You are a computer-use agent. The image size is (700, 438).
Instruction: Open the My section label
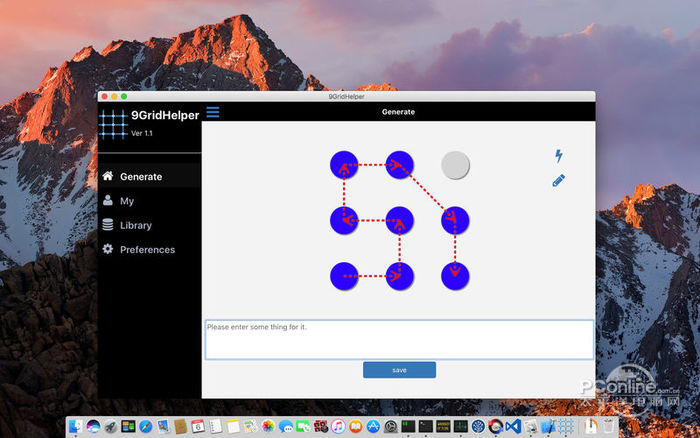point(127,201)
